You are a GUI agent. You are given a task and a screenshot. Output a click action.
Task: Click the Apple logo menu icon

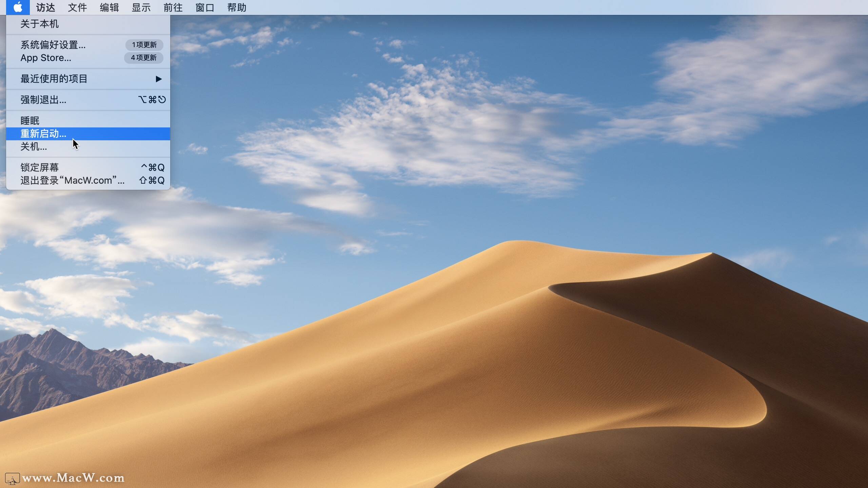pos(18,7)
